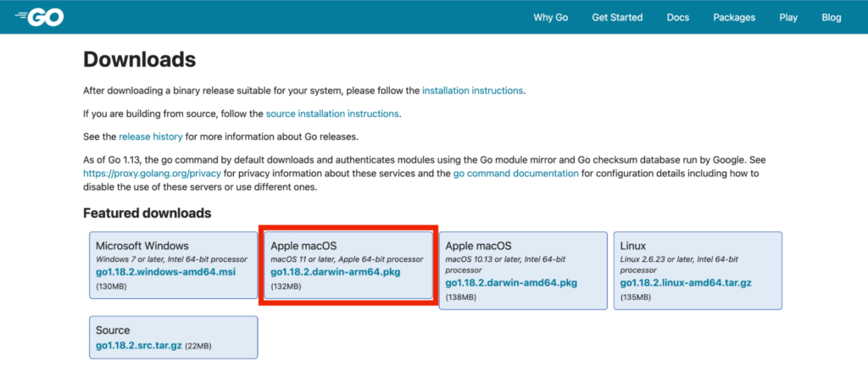Go to the Docs section

677,17
